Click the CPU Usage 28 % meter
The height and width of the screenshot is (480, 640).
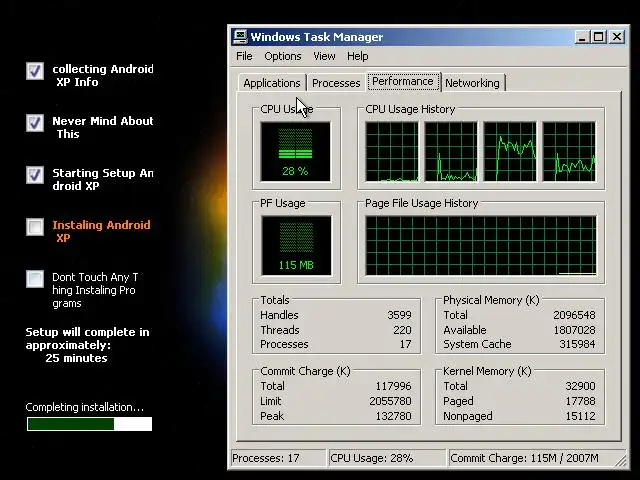pyautogui.click(x=296, y=151)
